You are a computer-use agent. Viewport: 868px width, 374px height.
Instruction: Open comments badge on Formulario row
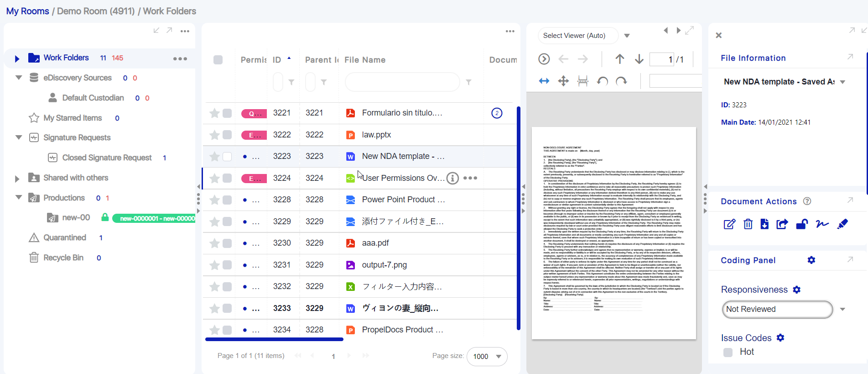[497, 113]
